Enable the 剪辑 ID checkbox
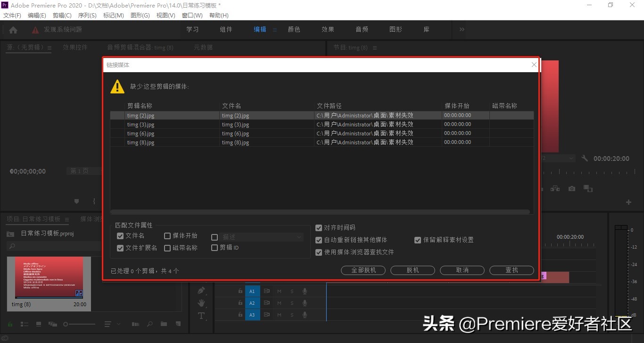 click(x=215, y=247)
